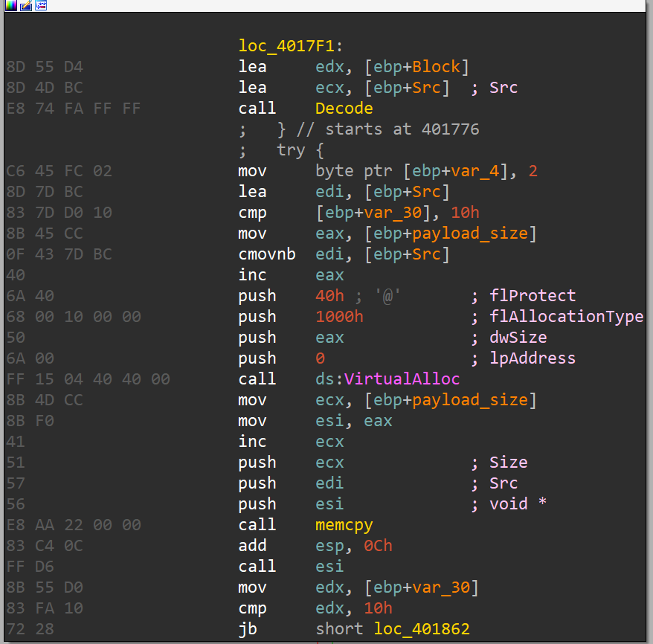This screenshot has height=644, width=653.
Task: Click the 1000h flAllocationType constant
Action: (x=338, y=316)
